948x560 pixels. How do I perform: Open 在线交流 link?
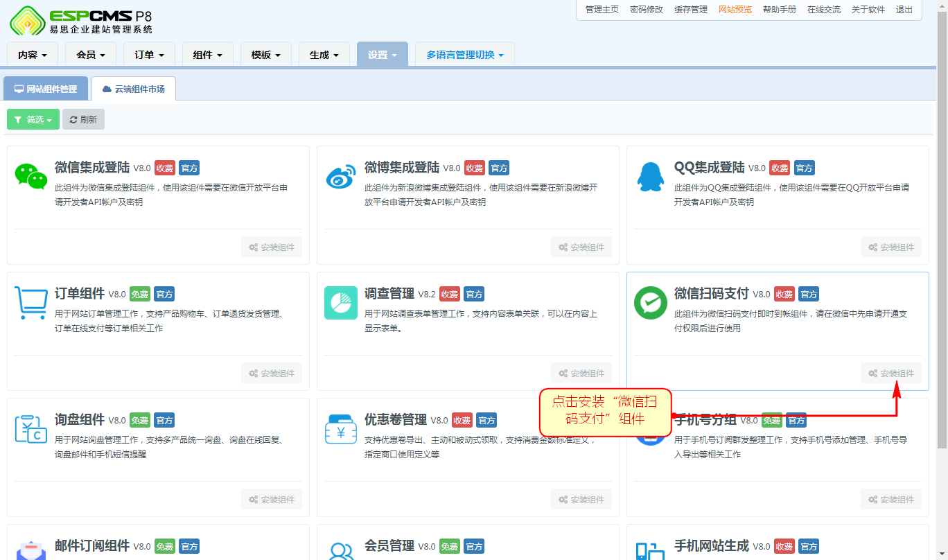(x=824, y=10)
